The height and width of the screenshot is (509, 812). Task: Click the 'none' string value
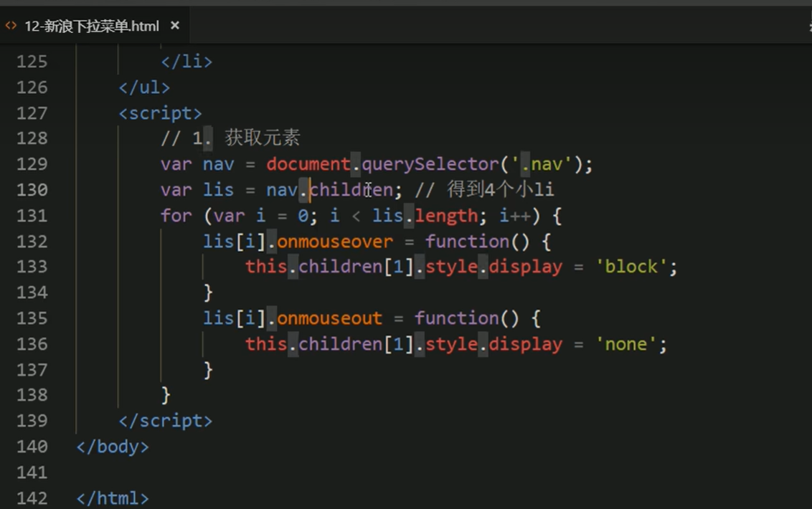point(625,344)
